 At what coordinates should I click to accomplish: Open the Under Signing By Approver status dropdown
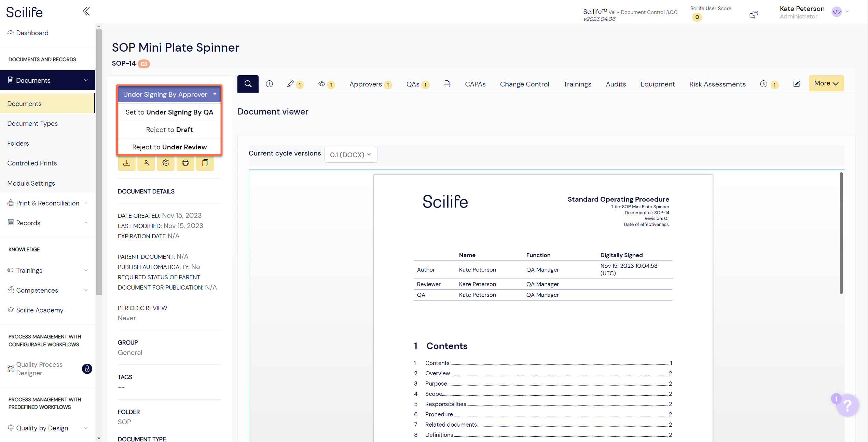pyautogui.click(x=169, y=94)
